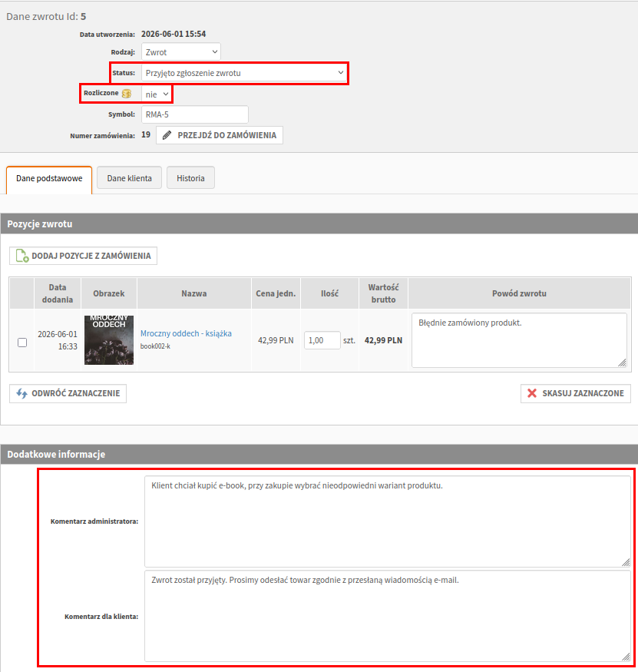Image resolution: width=638 pixels, height=672 pixels.
Task: Grab the resize handle of Powód zwrotu textarea
Action: 622,363
